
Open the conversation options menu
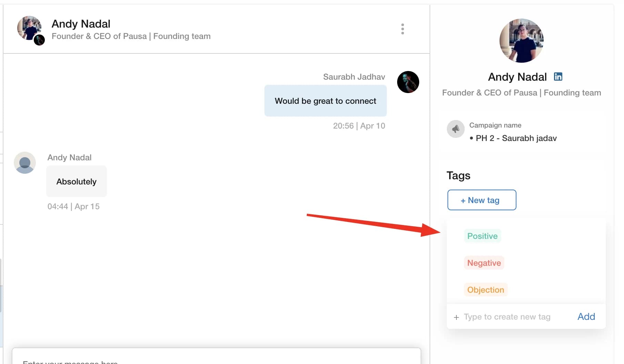[x=402, y=29]
